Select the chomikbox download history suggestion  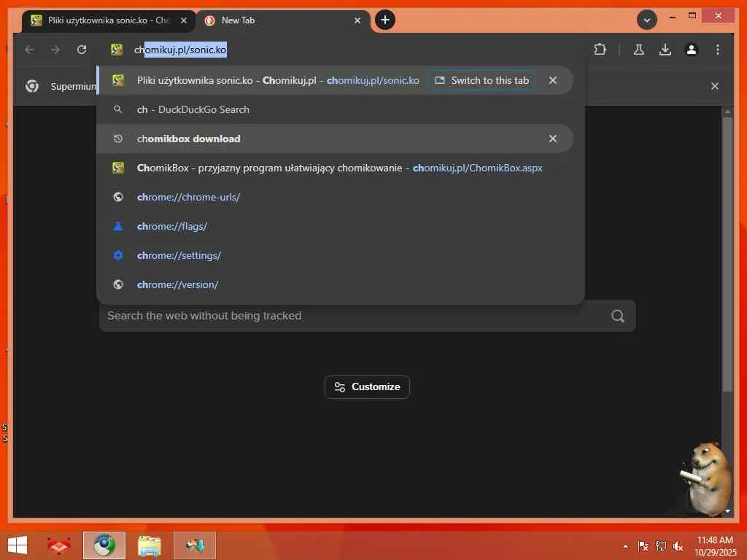pyautogui.click(x=334, y=139)
